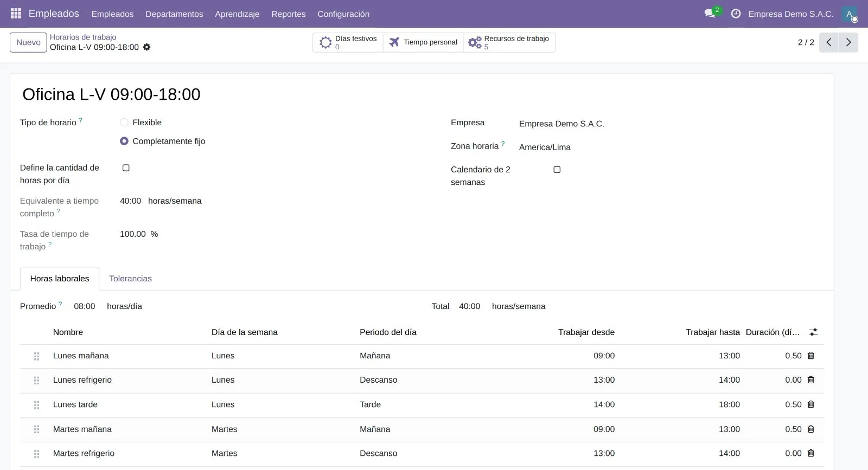Open the gear actions menu beside record name

point(146,47)
